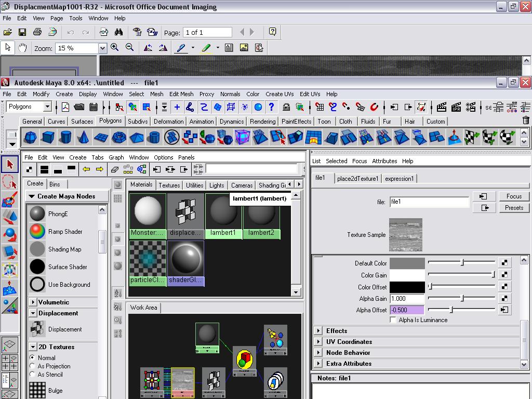532x399 pixels.
Task: Click the Color Gain map checker button
Action: 504,275
